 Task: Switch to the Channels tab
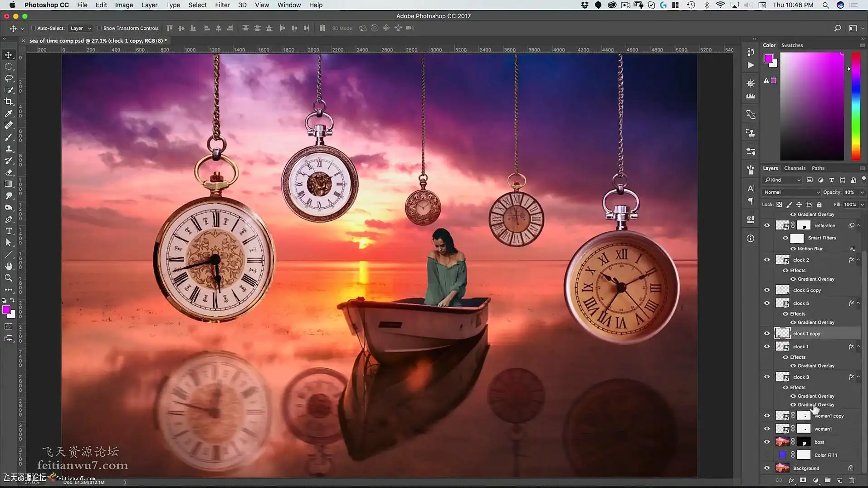[795, 168]
